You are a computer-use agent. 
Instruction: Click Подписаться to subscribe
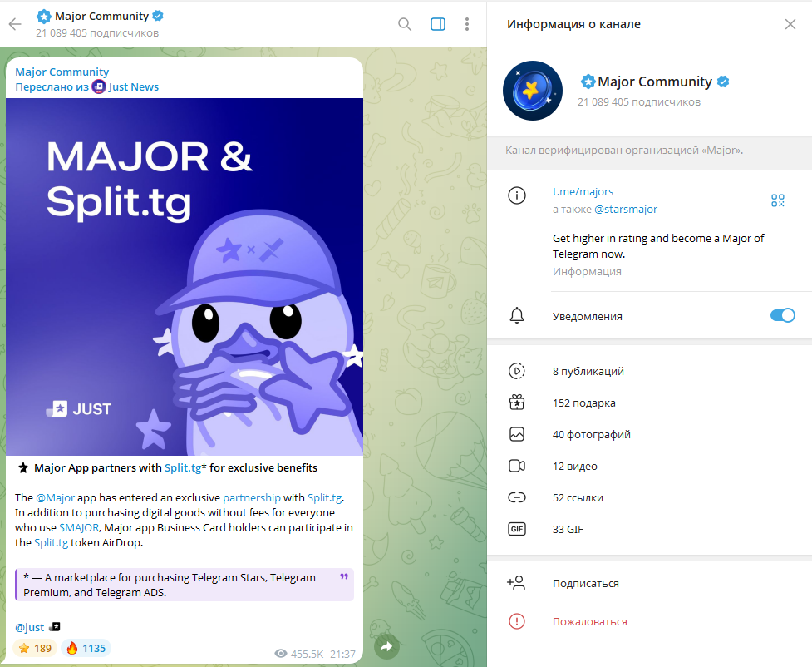pyautogui.click(x=586, y=583)
